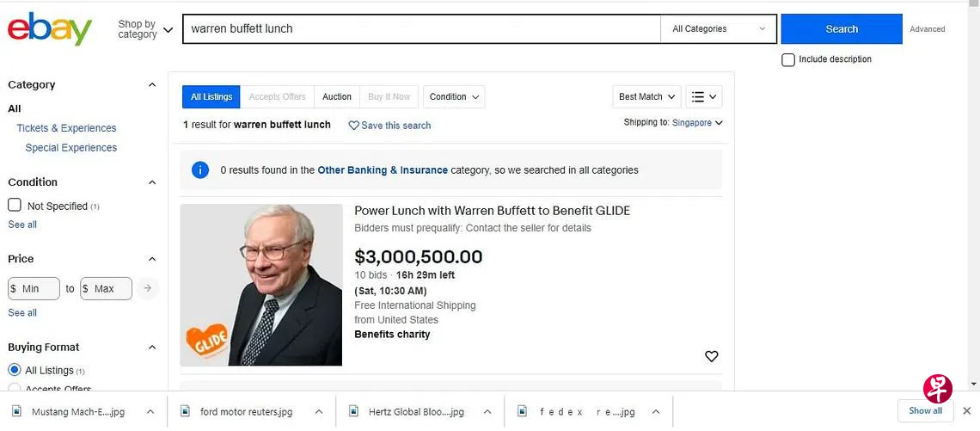The image size is (980, 431).
Task: Open the All Categories dropdown
Action: [x=719, y=29]
